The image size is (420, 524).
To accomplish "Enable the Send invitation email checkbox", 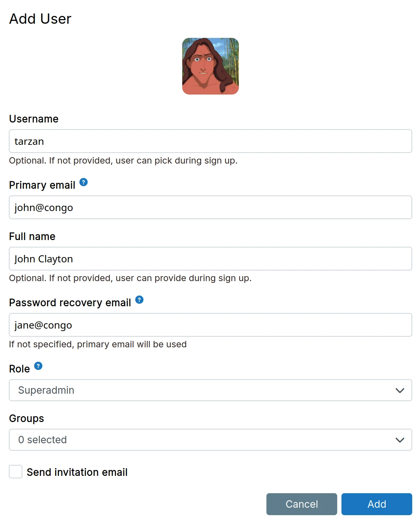I will point(16,472).
